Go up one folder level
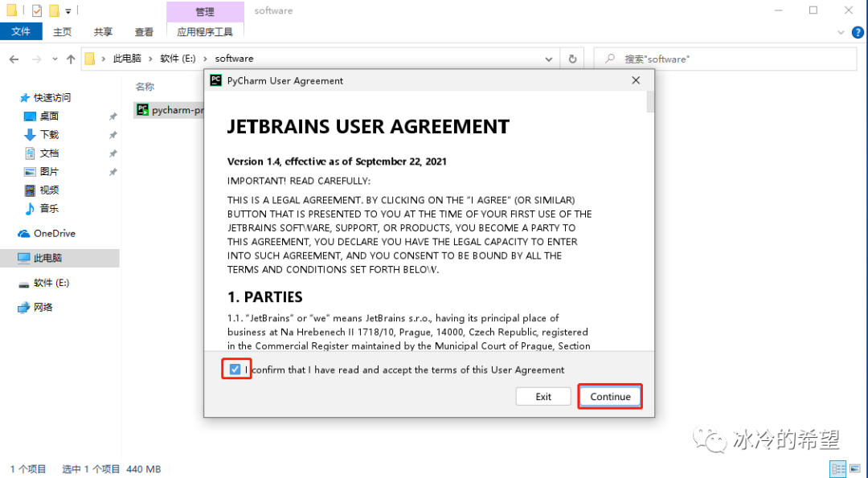Viewport: 868px width, 478px height. pos(71,59)
